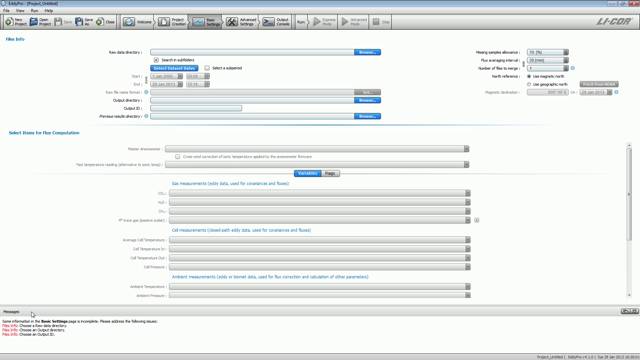Click the LI-COR logo
Image resolution: width=640 pixels, height=360 pixels.
(x=613, y=21)
